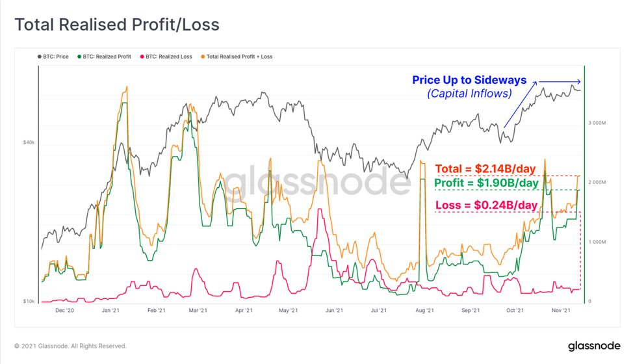Click the Glassnode copyright notice text

click(71, 346)
